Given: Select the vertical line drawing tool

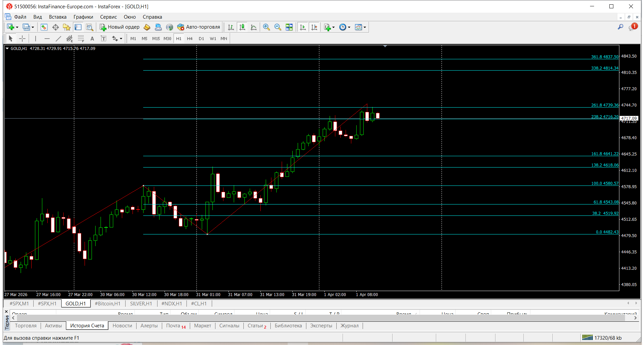Looking at the screenshot, I should [36, 39].
